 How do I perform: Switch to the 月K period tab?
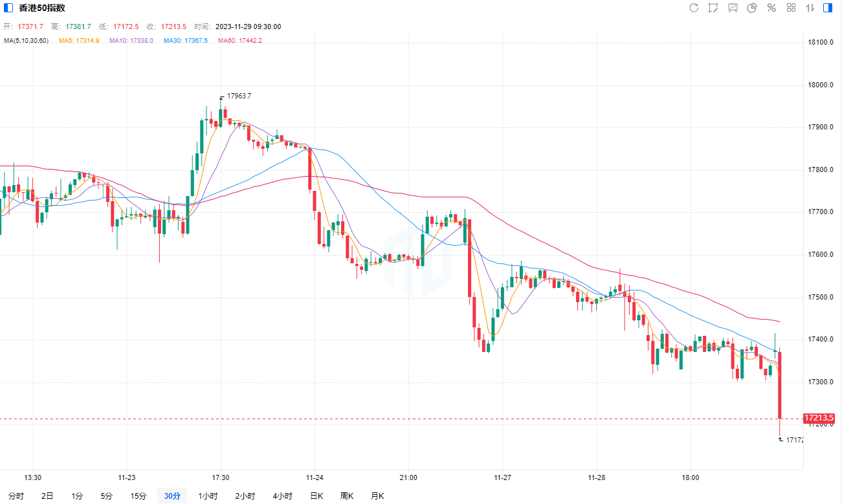[x=377, y=496]
